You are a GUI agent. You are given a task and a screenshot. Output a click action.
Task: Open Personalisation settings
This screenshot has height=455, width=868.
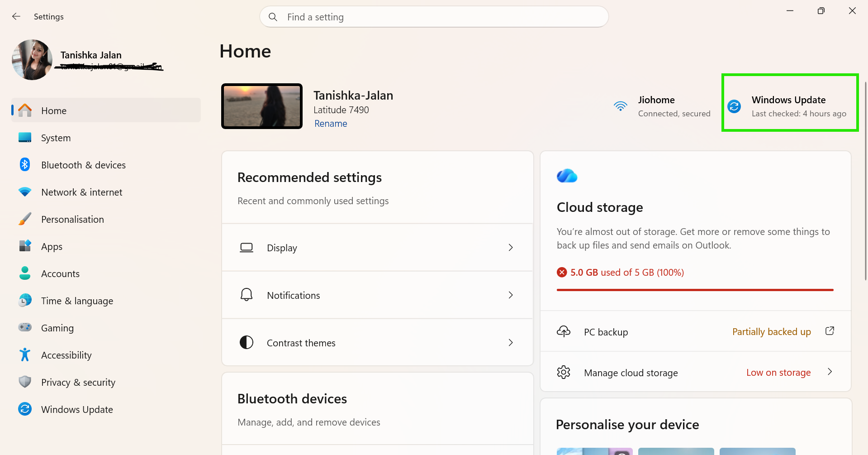106,219
